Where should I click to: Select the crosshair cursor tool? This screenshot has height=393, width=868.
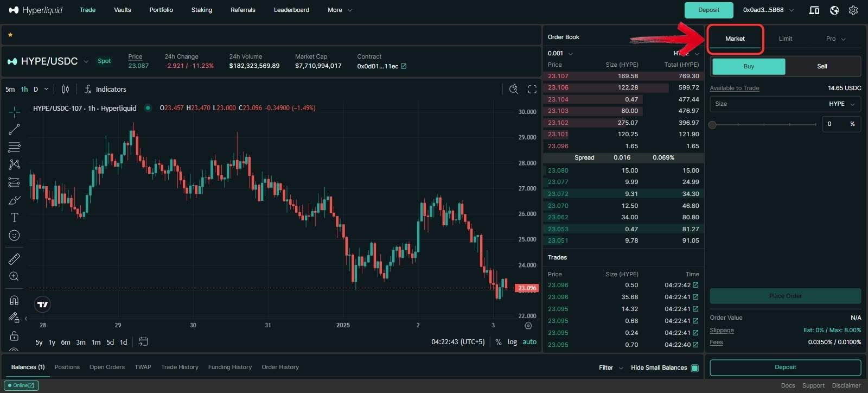pyautogui.click(x=15, y=112)
